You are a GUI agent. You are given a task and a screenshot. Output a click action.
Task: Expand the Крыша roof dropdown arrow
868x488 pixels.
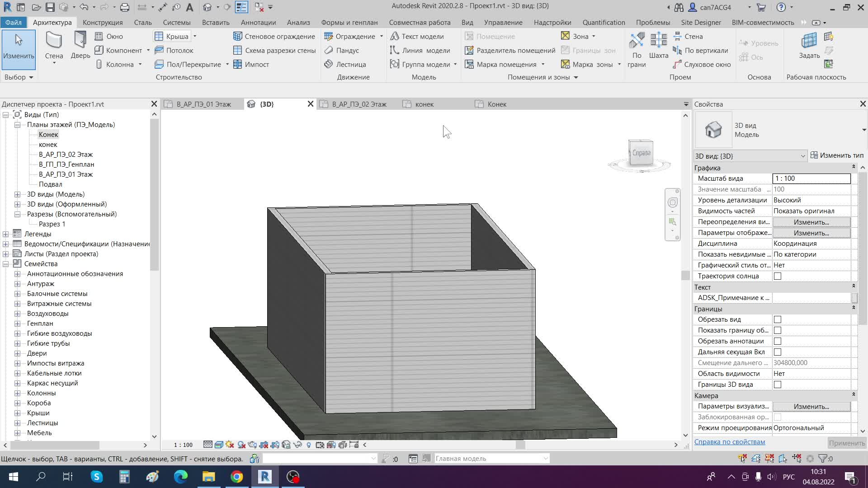(x=195, y=36)
